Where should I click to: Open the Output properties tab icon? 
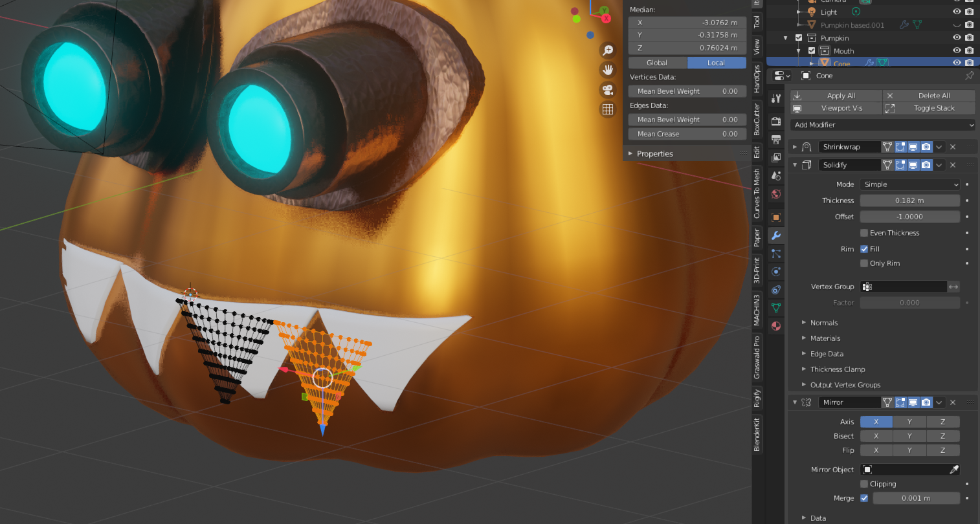(776, 139)
